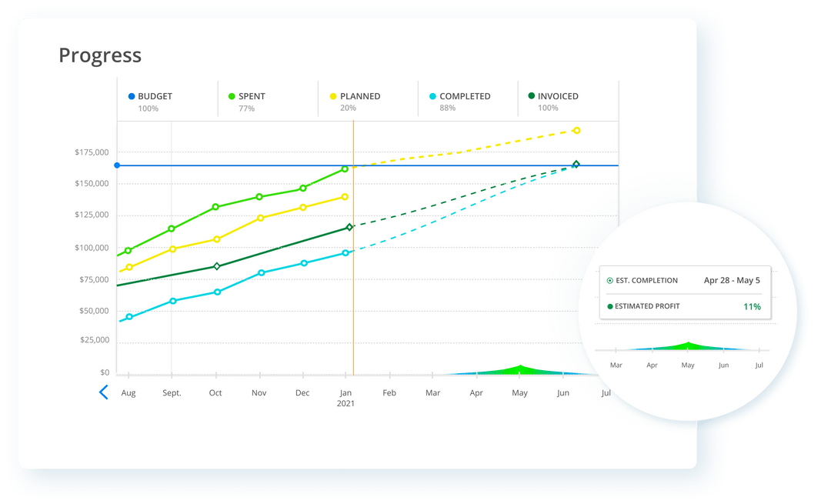Screen dimensions: 831x504
Task: Toggle the BUDGET legend item
Action: (x=151, y=96)
